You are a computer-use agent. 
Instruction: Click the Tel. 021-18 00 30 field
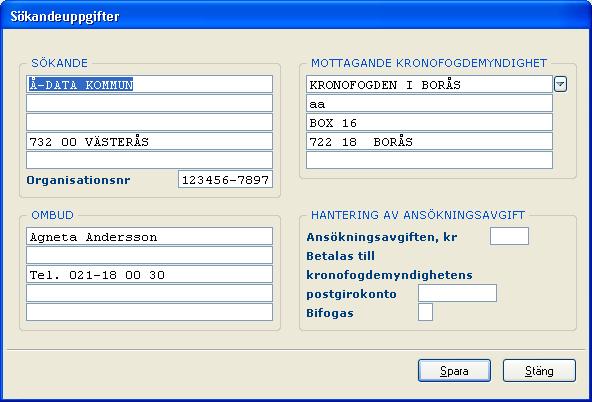(x=150, y=274)
